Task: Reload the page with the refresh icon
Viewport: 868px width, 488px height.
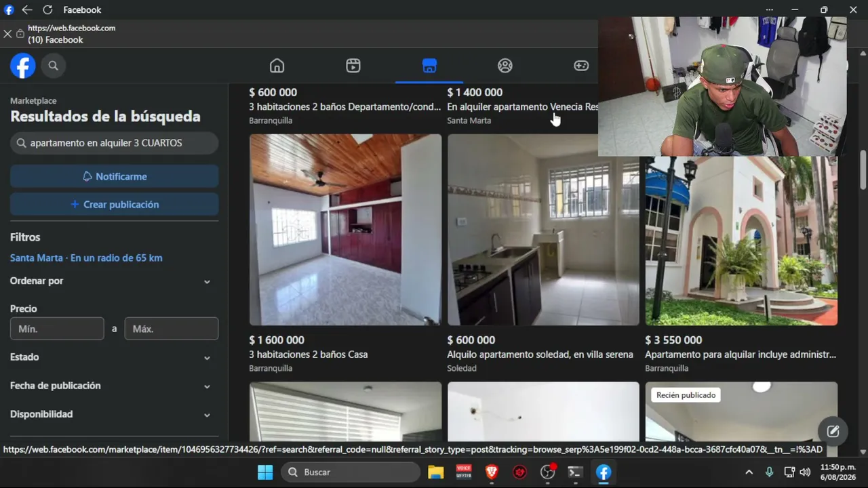Action: coord(47,10)
